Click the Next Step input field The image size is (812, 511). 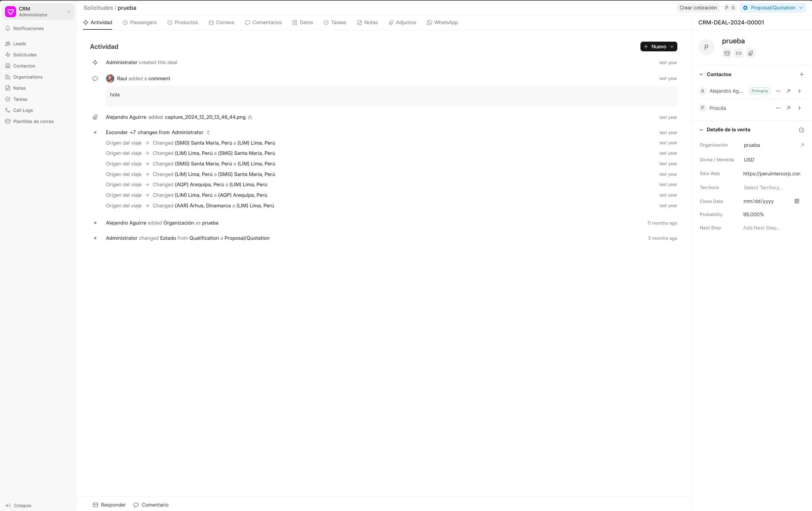pos(761,228)
